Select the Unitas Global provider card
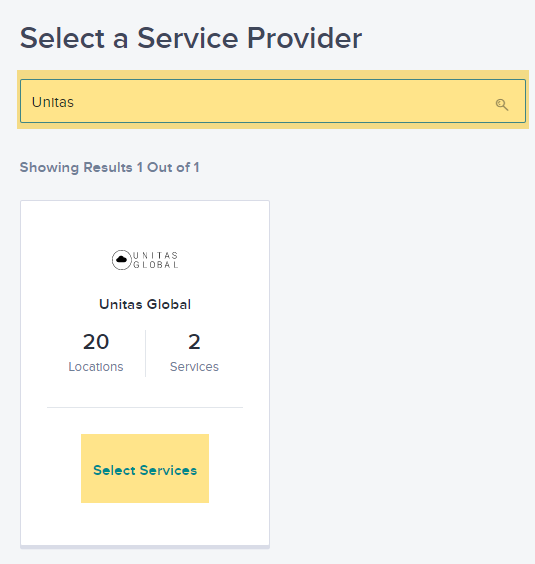 coord(145,373)
